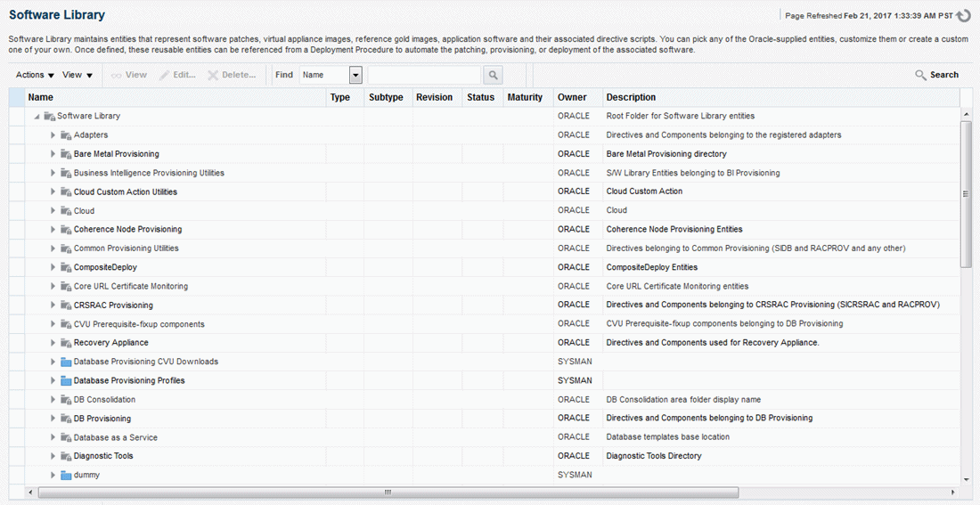980x505 pixels.
Task: Click the Recovery Appliance folder icon
Action: coord(66,343)
